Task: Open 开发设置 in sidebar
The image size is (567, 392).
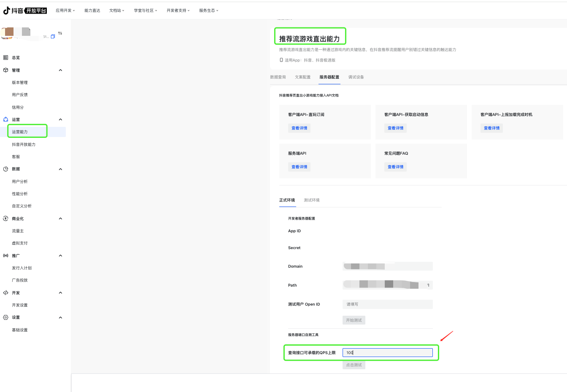Action: coord(20,305)
